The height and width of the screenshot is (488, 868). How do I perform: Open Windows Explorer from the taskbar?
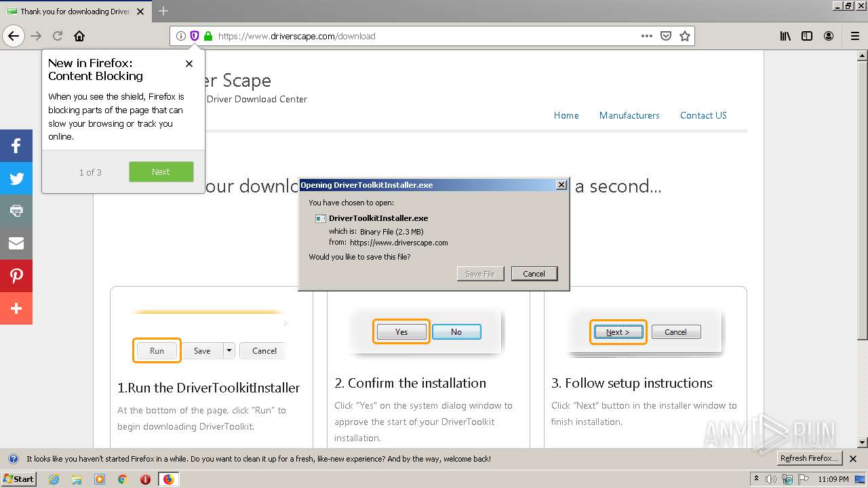(x=77, y=479)
